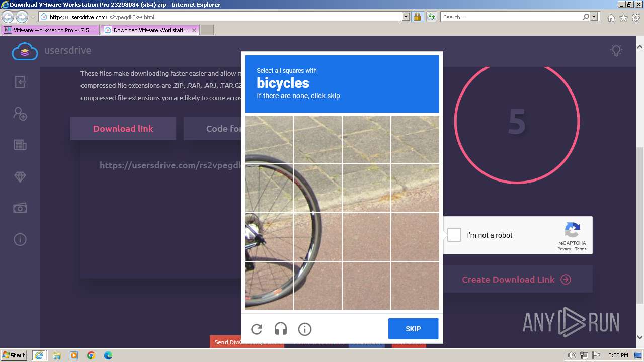The image size is (644, 362).
Task: Click the Send DMCA complaint button
Action: coord(247,342)
